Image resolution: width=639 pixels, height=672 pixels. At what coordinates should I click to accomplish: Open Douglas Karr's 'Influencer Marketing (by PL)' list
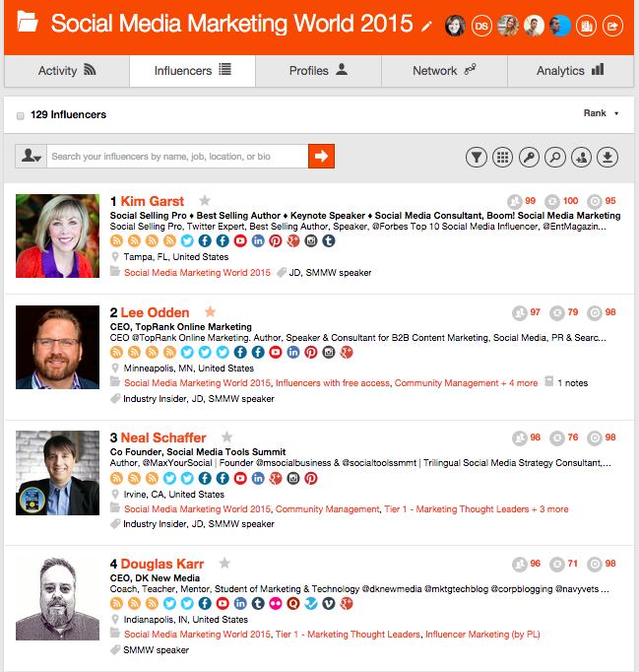click(x=482, y=635)
